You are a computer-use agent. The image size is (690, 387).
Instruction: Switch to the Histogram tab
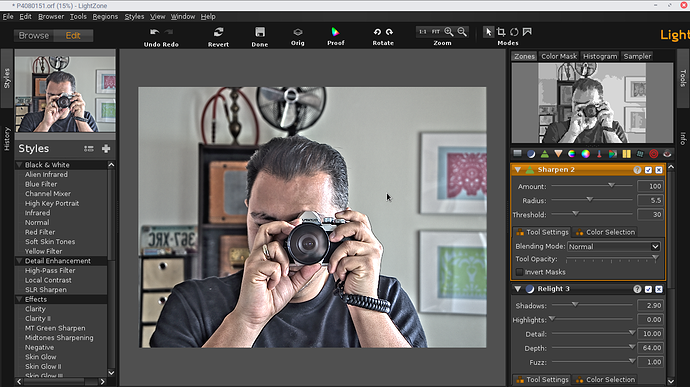coord(600,56)
